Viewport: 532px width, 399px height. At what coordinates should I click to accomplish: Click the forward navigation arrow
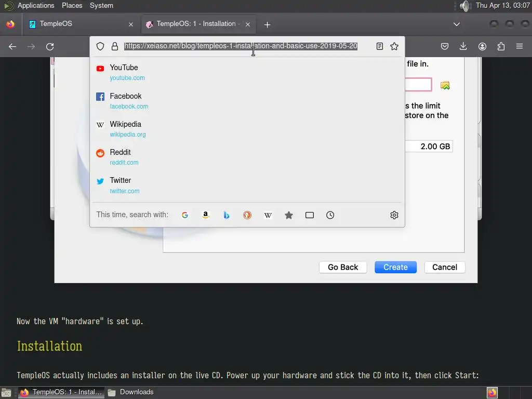tap(31, 46)
